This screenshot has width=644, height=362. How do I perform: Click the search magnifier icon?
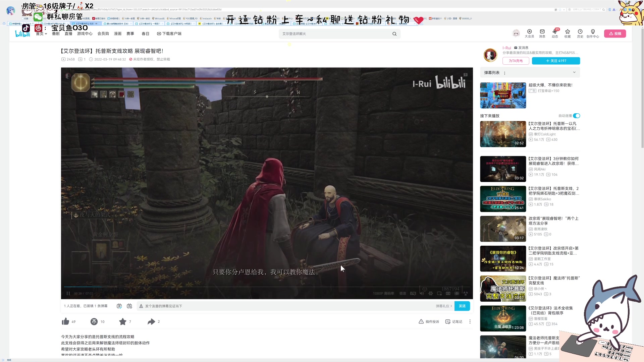(x=394, y=34)
